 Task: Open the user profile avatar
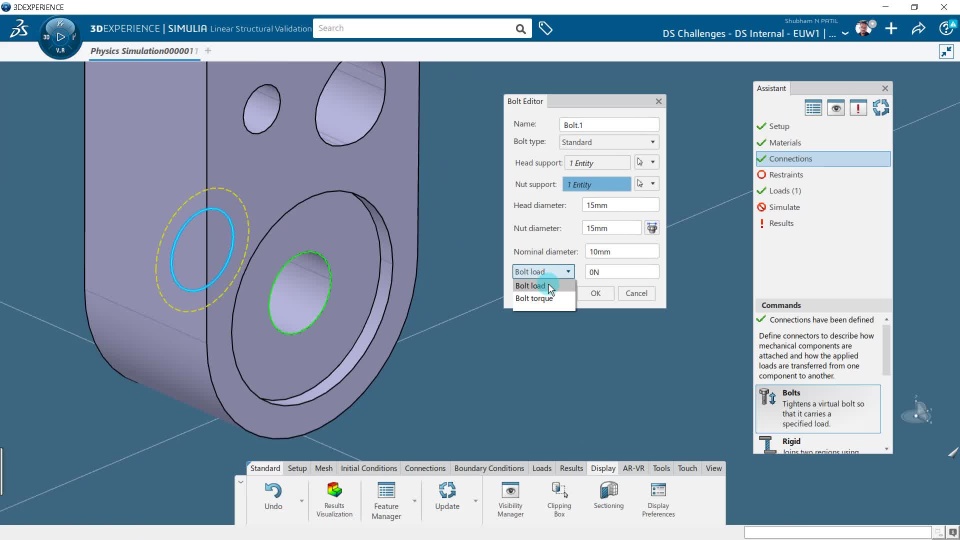(864, 28)
